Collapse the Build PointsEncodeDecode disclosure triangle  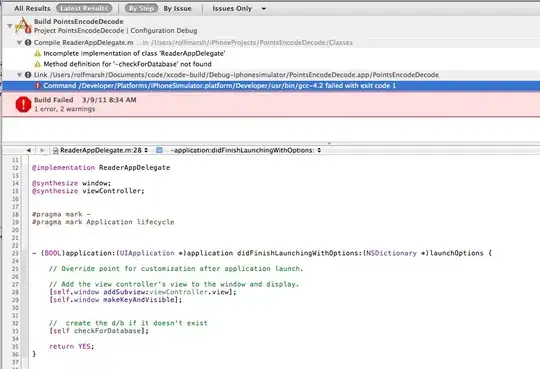[x=10, y=26]
